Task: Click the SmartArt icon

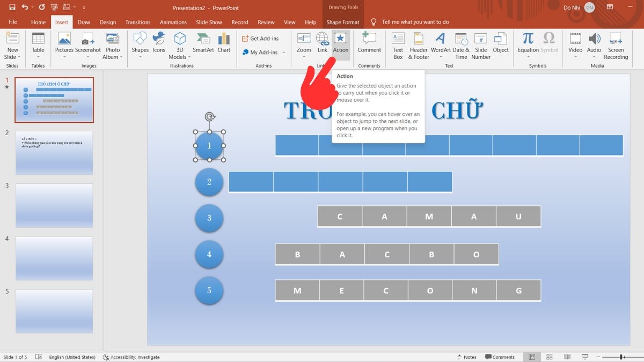Action: click(203, 39)
